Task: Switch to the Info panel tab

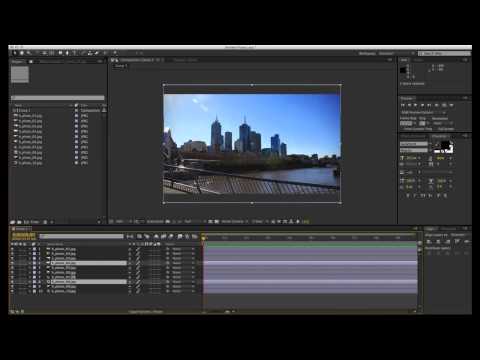Action: click(404, 60)
